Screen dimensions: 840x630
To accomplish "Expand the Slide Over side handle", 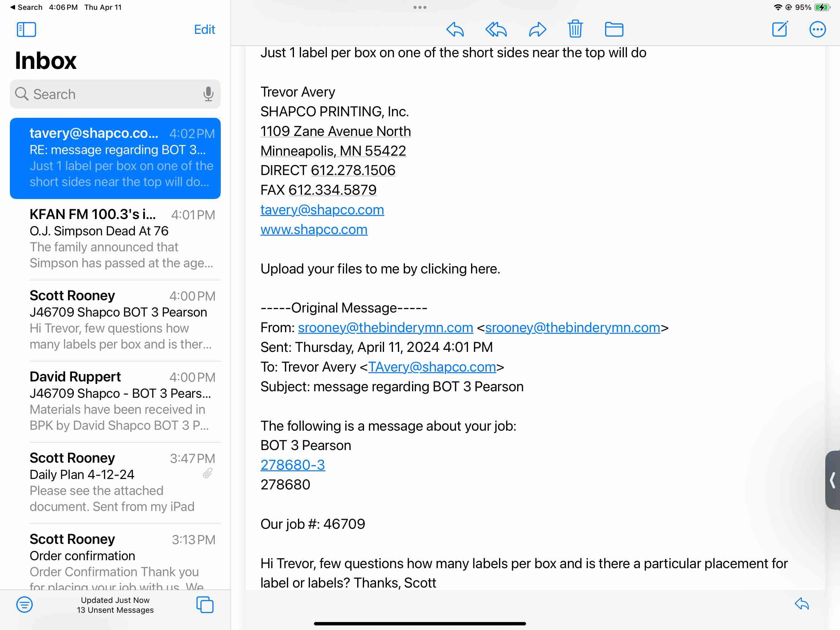I will 832,480.
